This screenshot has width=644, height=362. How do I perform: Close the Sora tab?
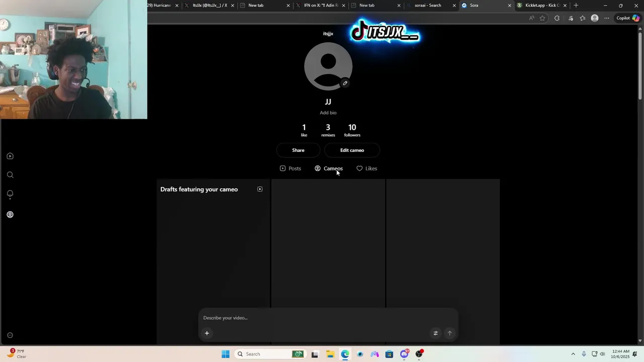(509, 6)
